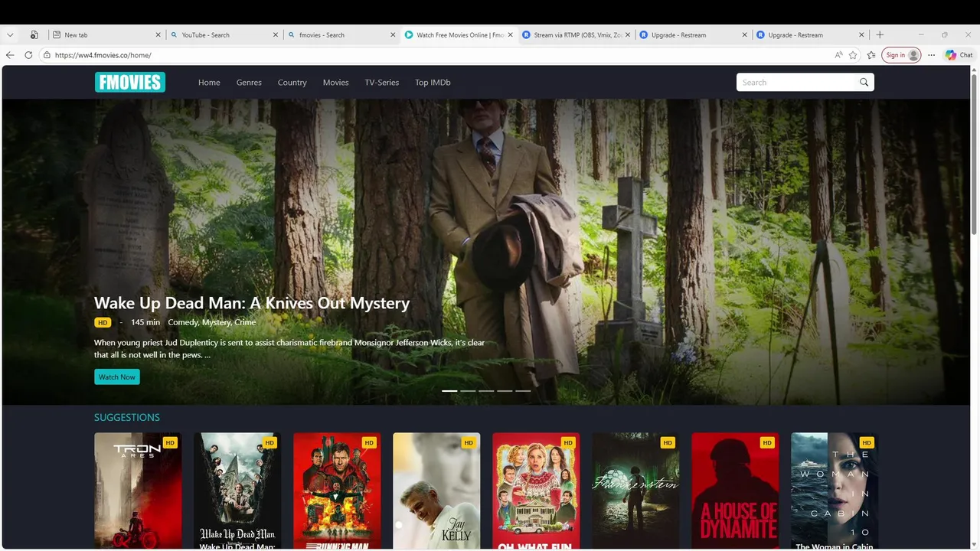Image resolution: width=980 pixels, height=551 pixels.
Task: Open the tab actions menu chevron
Action: pyautogui.click(x=10, y=34)
